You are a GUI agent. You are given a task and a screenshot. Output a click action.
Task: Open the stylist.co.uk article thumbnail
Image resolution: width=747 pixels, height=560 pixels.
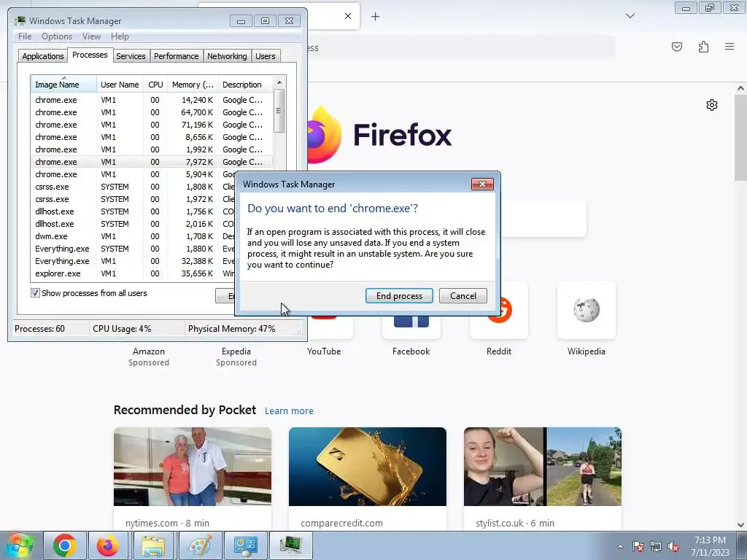pyautogui.click(x=543, y=467)
